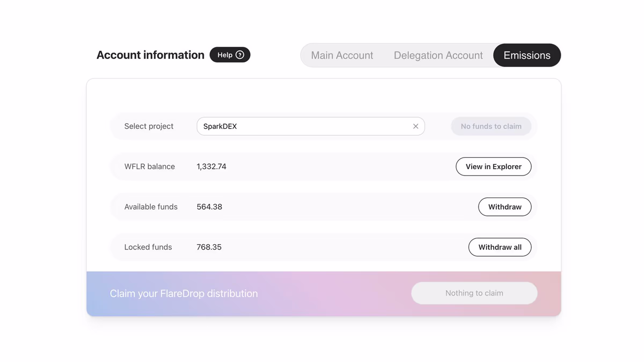
Task: Click the locked funds amount 768.35
Action: pos(209,247)
